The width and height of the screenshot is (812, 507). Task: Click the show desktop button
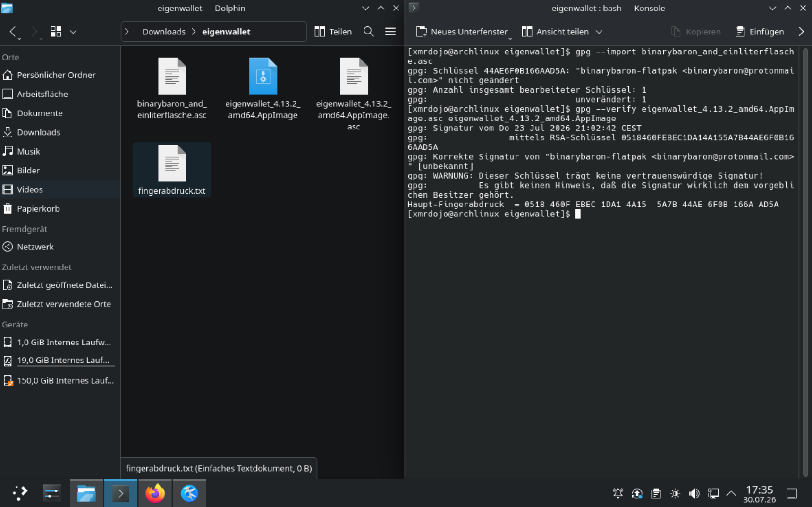792,494
